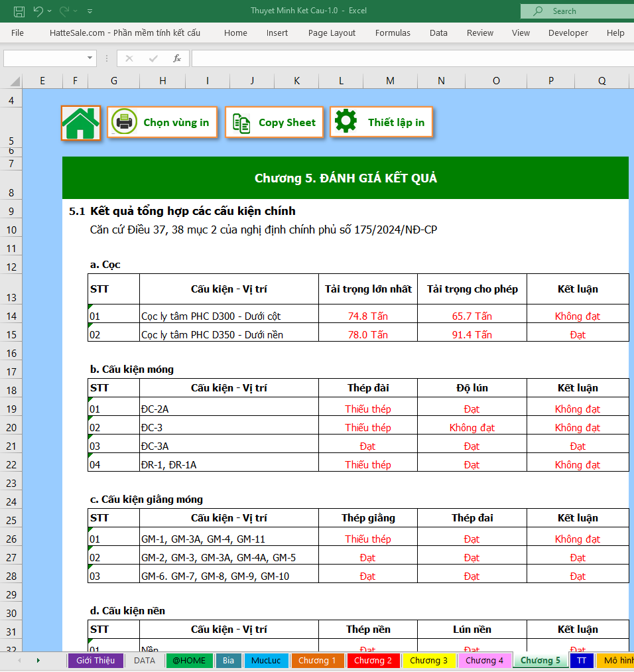Switch to the Chương 2 sheet tab
The image size is (634, 672).
[x=373, y=661]
